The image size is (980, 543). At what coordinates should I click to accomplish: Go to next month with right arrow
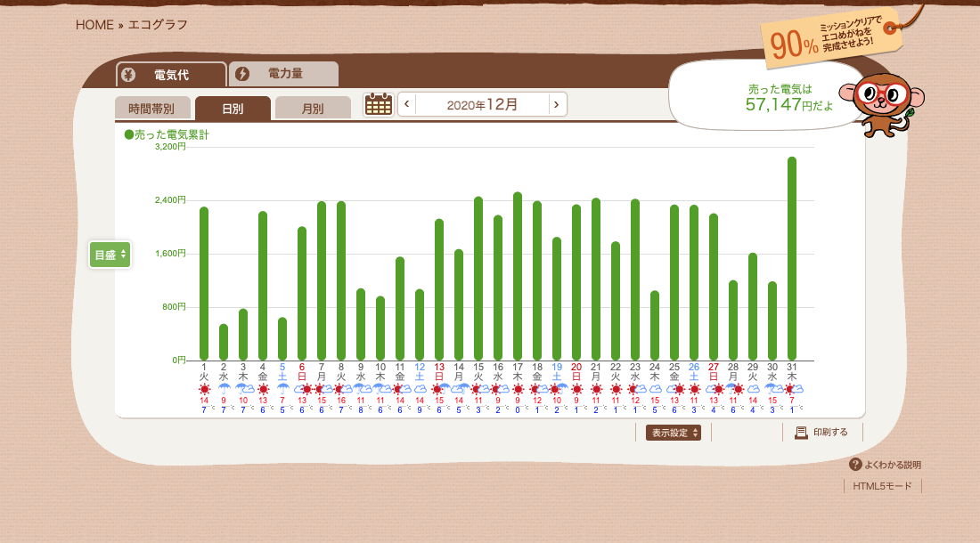557,104
